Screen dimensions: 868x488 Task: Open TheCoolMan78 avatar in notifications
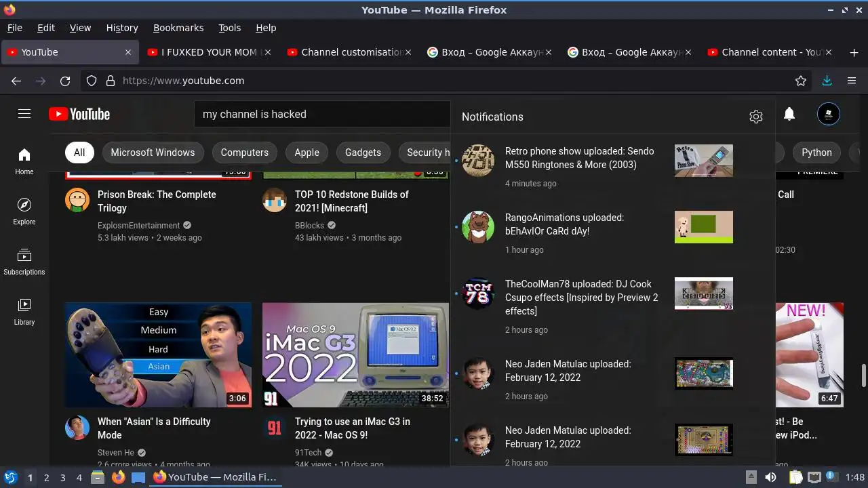478,293
